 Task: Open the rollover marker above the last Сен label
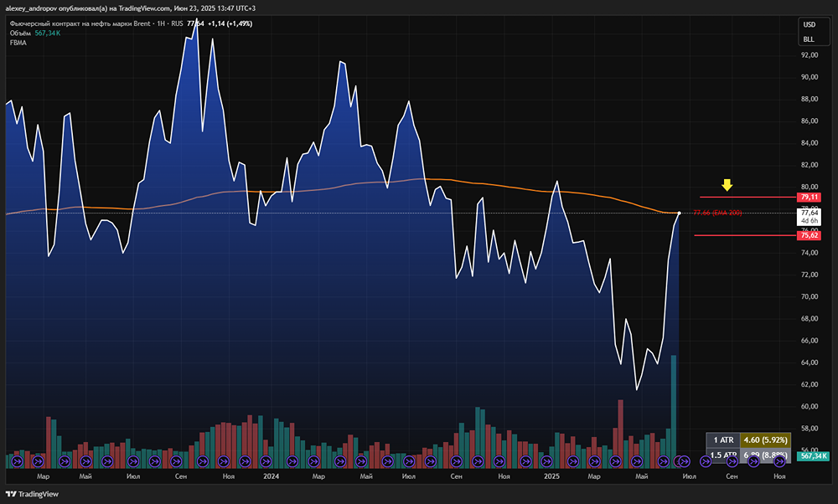click(x=732, y=460)
